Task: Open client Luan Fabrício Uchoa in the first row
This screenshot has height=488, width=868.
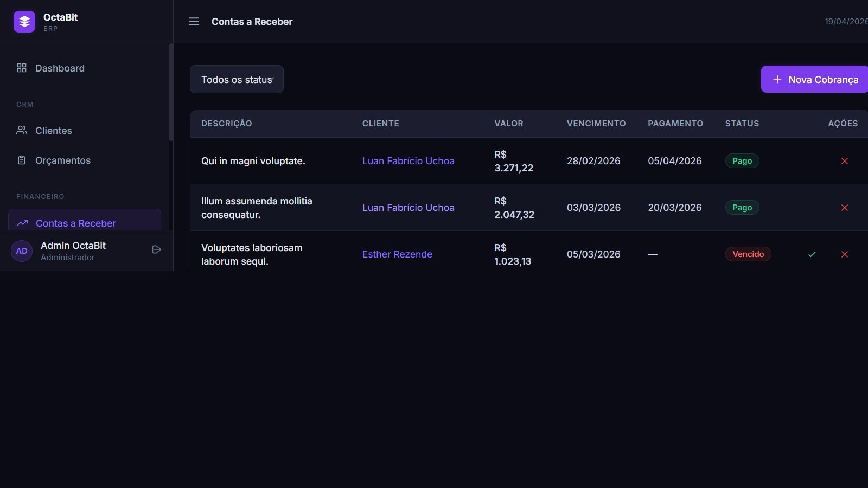Action: point(408,161)
